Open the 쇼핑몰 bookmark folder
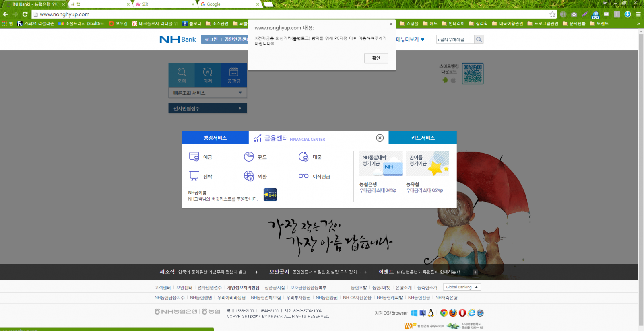Screen dimensions: 644x331 409,23
